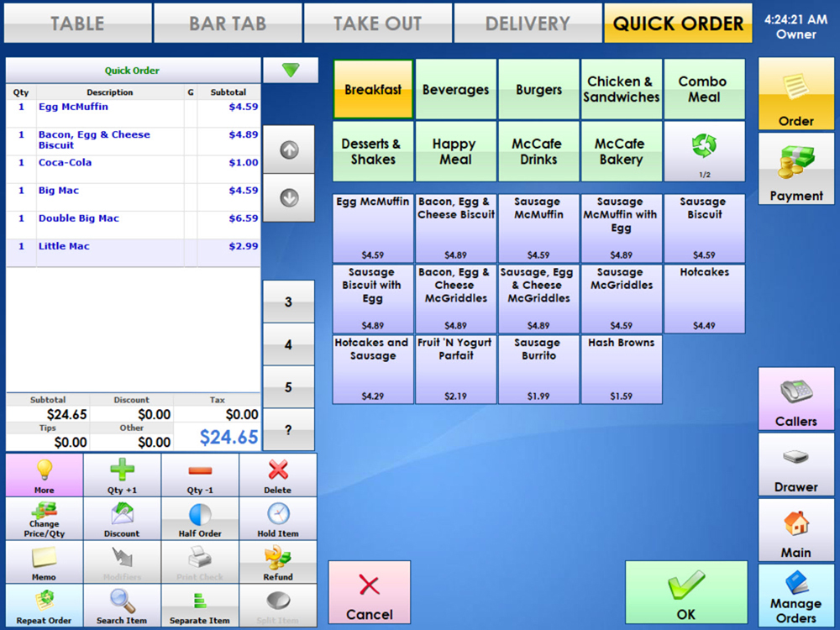Add Sausage McGriddles item
Image resolution: width=840 pixels, height=630 pixels.
(x=622, y=299)
